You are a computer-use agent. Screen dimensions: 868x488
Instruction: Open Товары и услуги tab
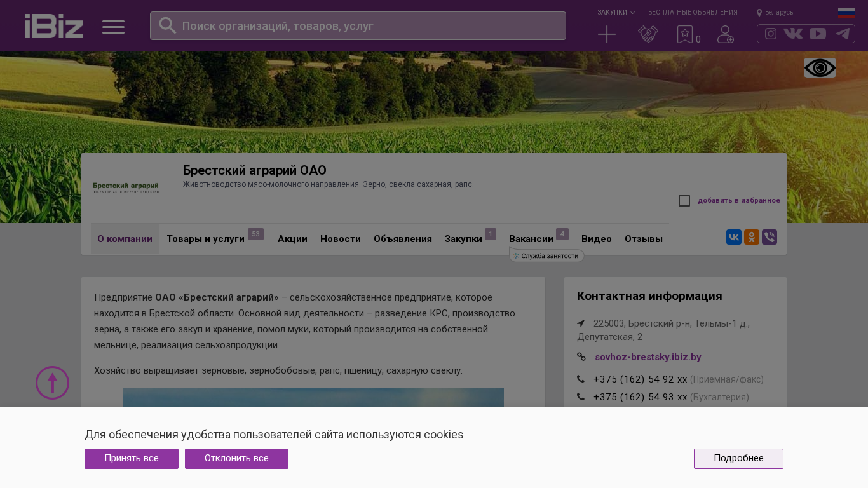205,239
